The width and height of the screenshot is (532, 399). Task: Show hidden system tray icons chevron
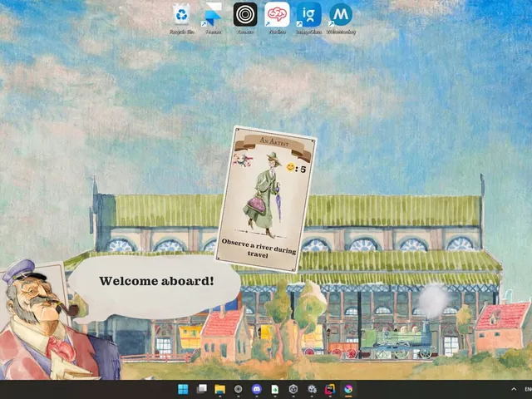click(x=514, y=389)
